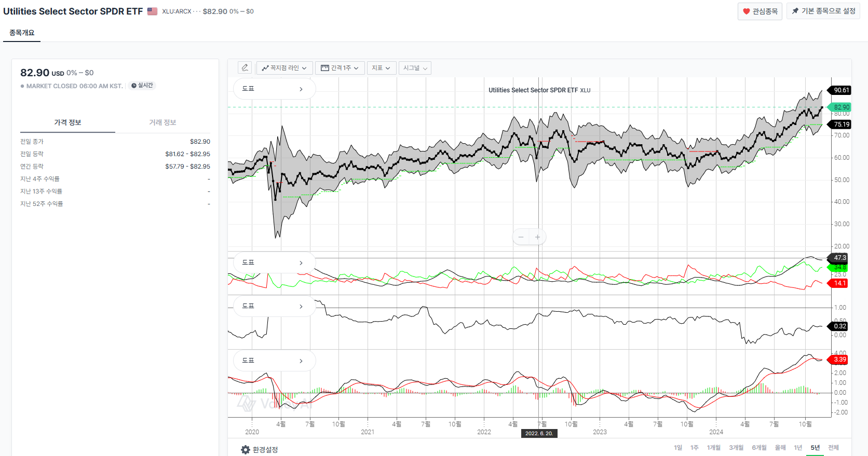Screen dimensions: 868x456
Task: Click the 지난 13주 수익률 row label
Action: point(41,191)
